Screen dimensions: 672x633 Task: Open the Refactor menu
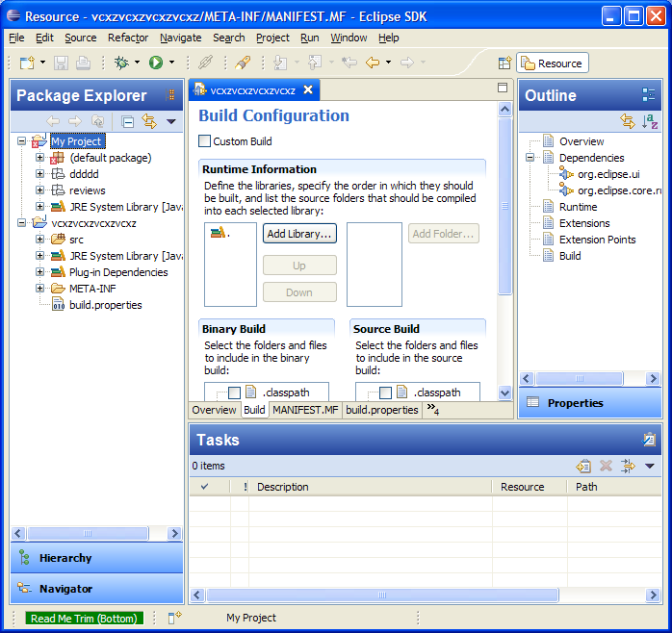128,38
